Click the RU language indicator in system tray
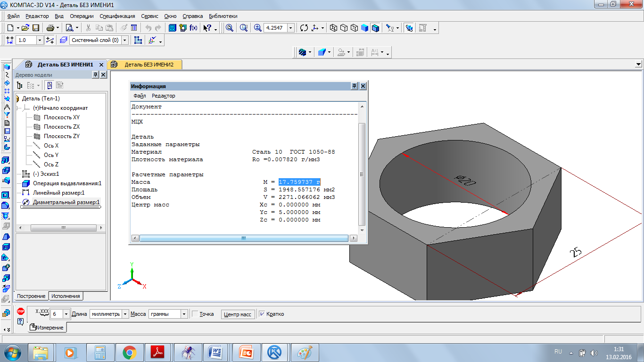This screenshot has height=362, width=644. point(558,352)
